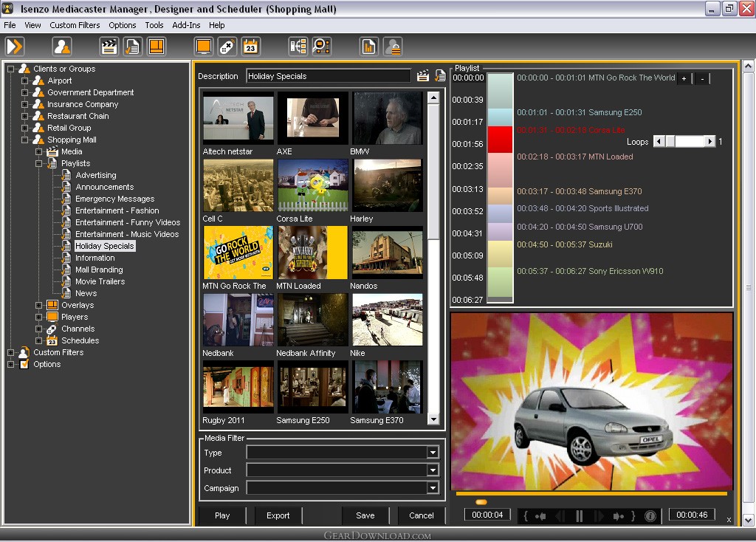The height and width of the screenshot is (542, 756).
Task: Open the Campaign filter dropdown
Action: point(433,488)
